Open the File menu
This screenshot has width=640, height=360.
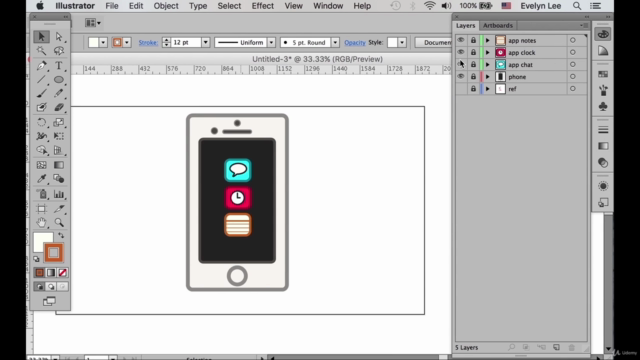click(112, 6)
